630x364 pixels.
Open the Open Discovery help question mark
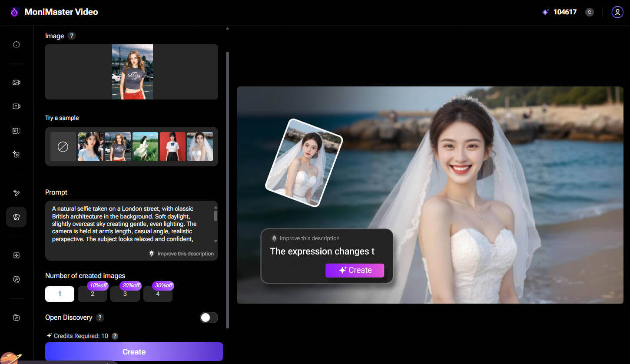click(99, 318)
